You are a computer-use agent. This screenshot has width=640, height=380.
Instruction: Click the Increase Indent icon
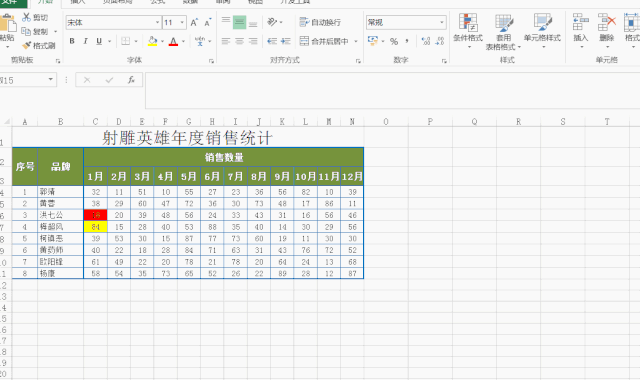tap(286, 41)
